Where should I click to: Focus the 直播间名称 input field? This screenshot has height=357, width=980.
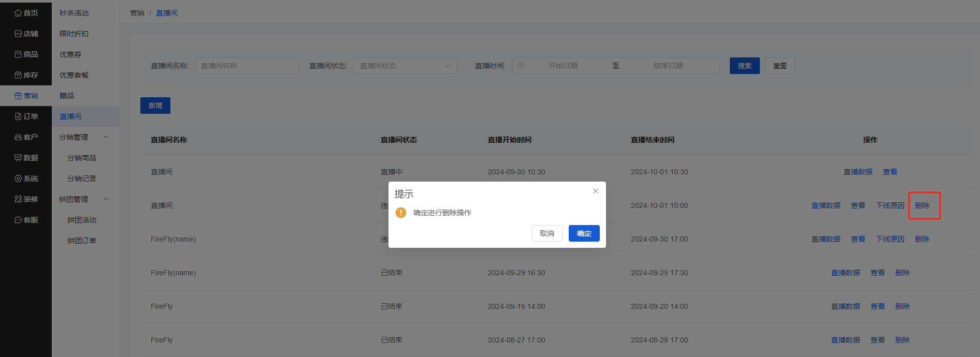click(x=247, y=66)
